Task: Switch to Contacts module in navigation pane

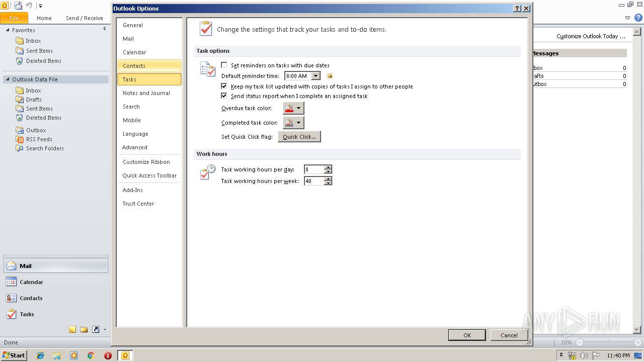Action: pos(55,298)
